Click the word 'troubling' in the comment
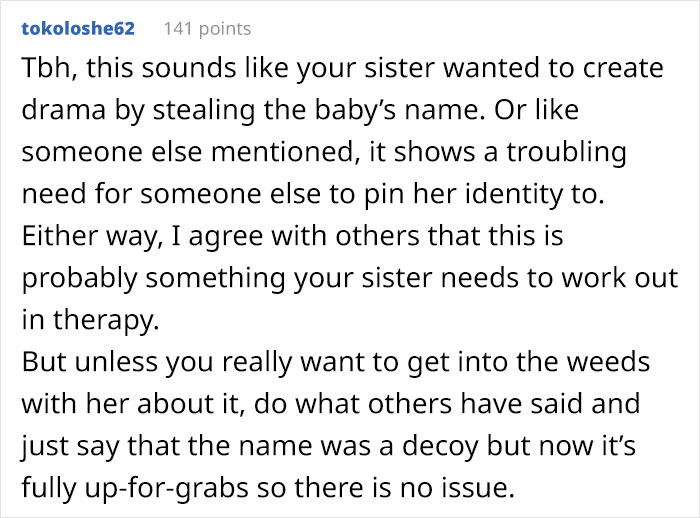Image resolution: width=700 pixels, height=518 pixels. [566, 153]
